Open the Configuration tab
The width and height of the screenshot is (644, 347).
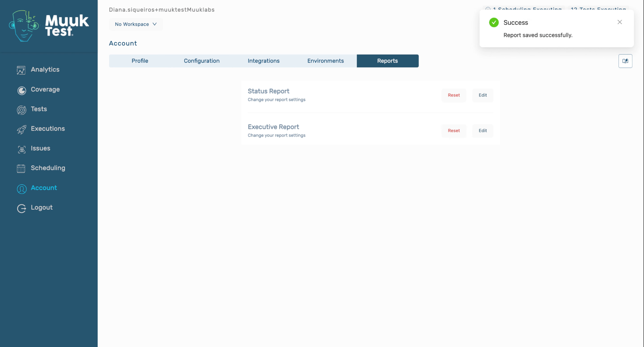click(x=202, y=61)
